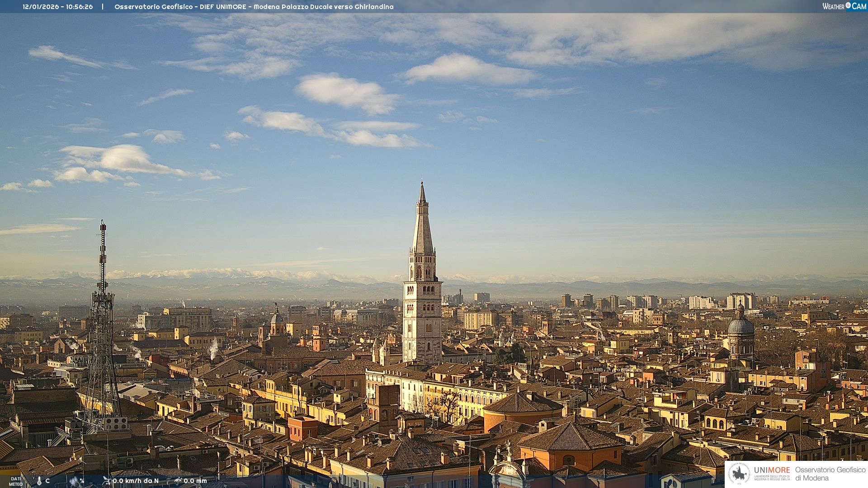Click the rain umbrella icon
Image resolution: width=868 pixels, height=488 pixels.
pos(178,481)
